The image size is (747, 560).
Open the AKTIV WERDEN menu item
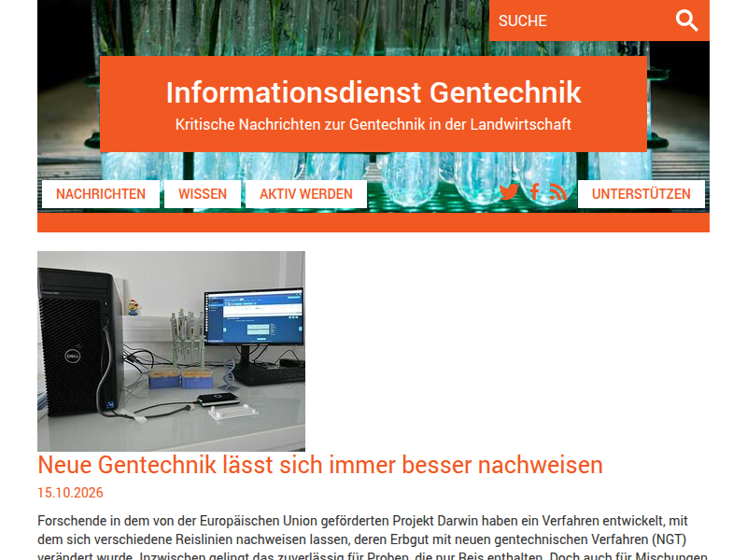point(306,194)
